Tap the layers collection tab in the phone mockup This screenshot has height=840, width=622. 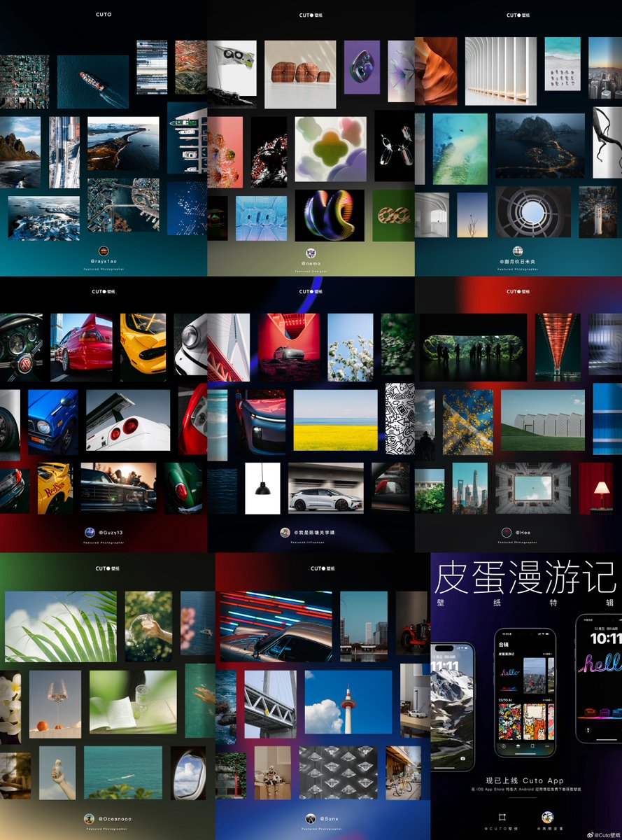click(x=518, y=746)
